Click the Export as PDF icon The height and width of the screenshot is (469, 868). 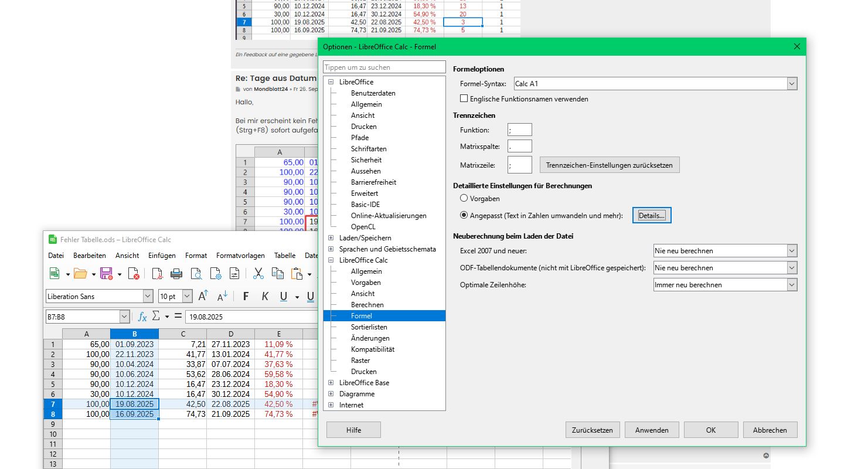pos(157,274)
